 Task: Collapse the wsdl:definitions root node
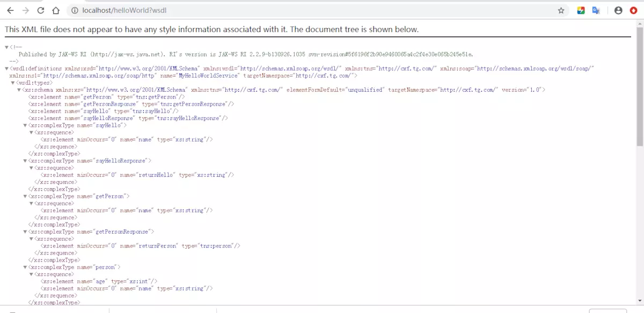coord(7,69)
